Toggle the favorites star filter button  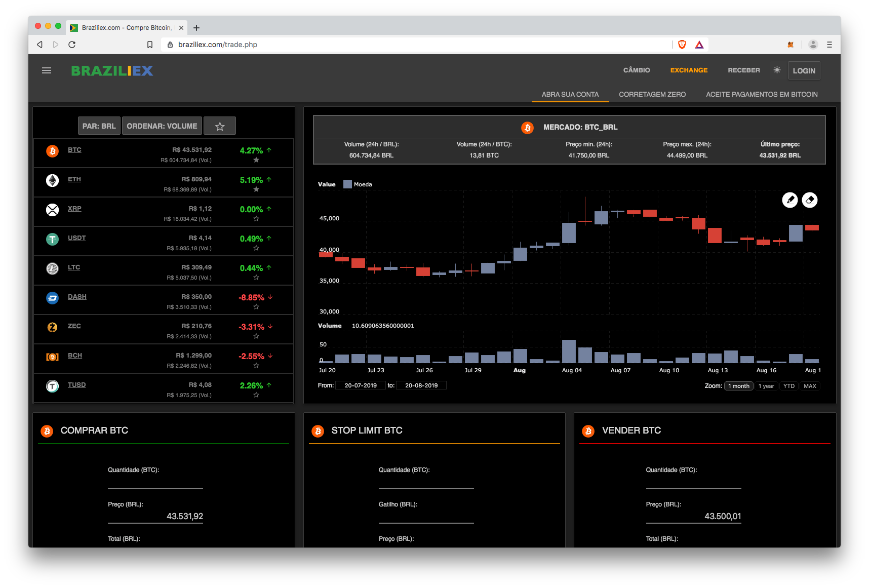[220, 126]
